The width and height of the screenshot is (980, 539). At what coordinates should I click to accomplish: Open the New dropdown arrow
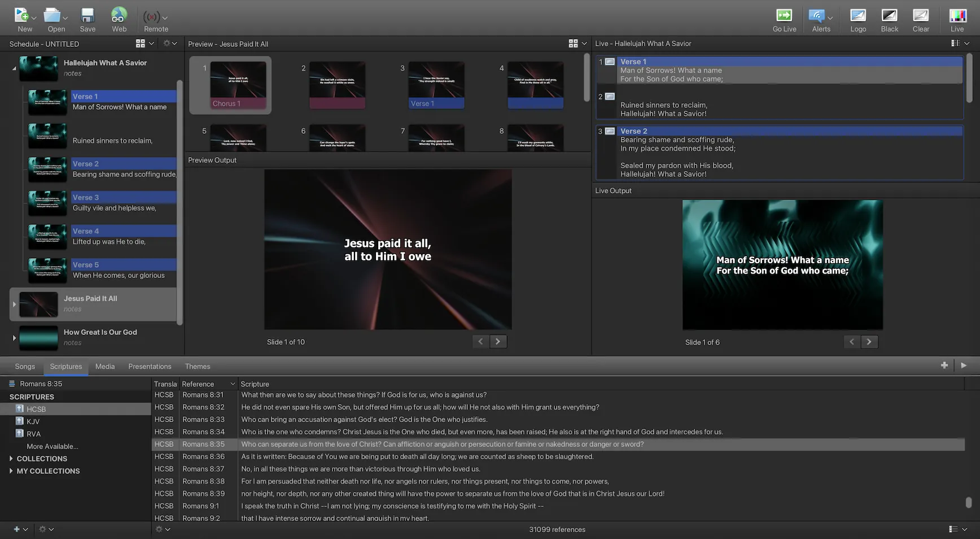pos(34,17)
